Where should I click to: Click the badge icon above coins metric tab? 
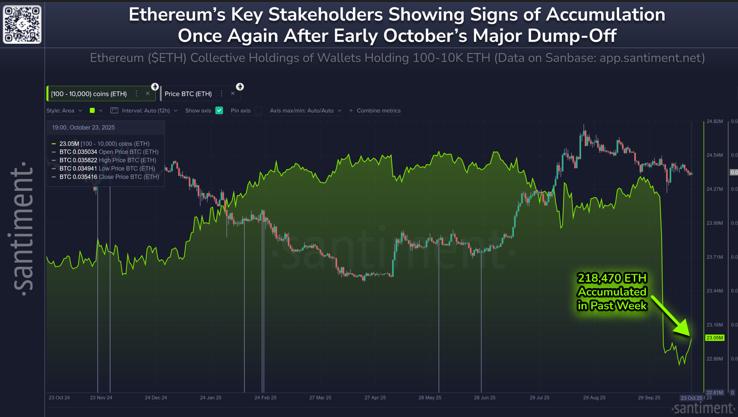(155, 87)
